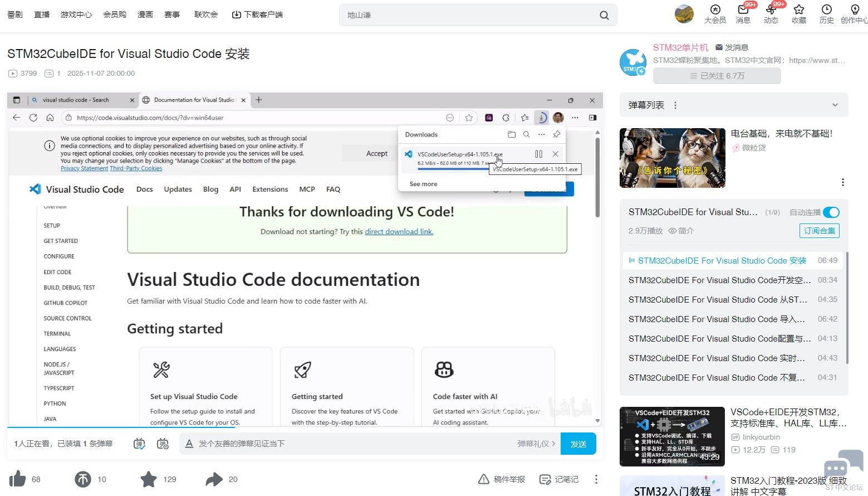This screenshot has width=868, height=496.
Task: Open the 弹幕礼仪 etiquette link
Action: point(536,444)
